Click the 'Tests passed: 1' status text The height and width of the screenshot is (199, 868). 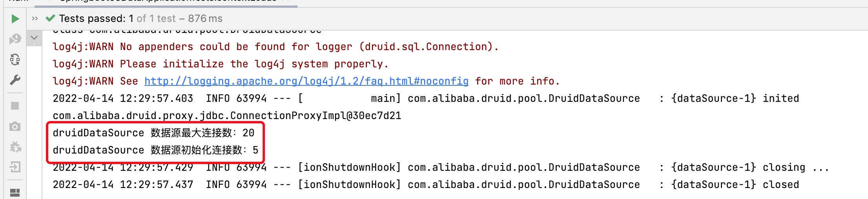coord(92,18)
